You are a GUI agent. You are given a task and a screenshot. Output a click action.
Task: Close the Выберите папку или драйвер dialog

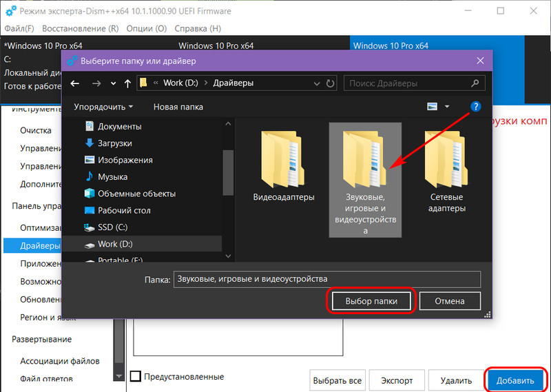pos(480,61)
